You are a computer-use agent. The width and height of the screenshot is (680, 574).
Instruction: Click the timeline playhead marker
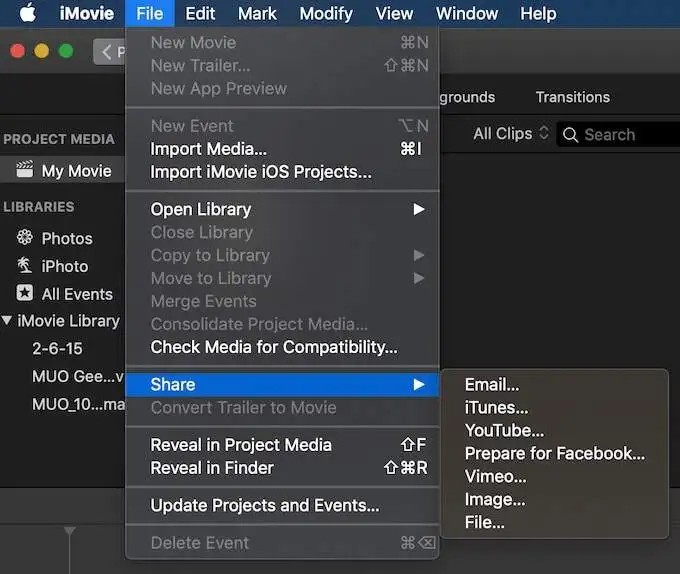coord(70,531)
